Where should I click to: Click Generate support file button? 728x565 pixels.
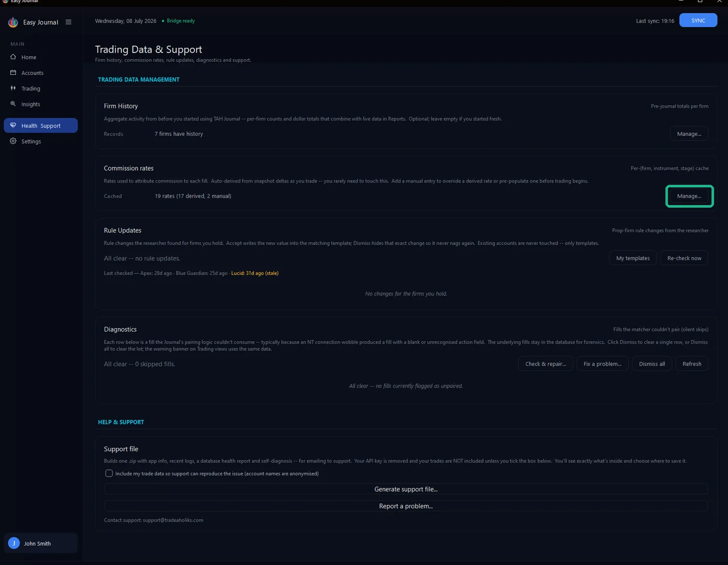406,489
